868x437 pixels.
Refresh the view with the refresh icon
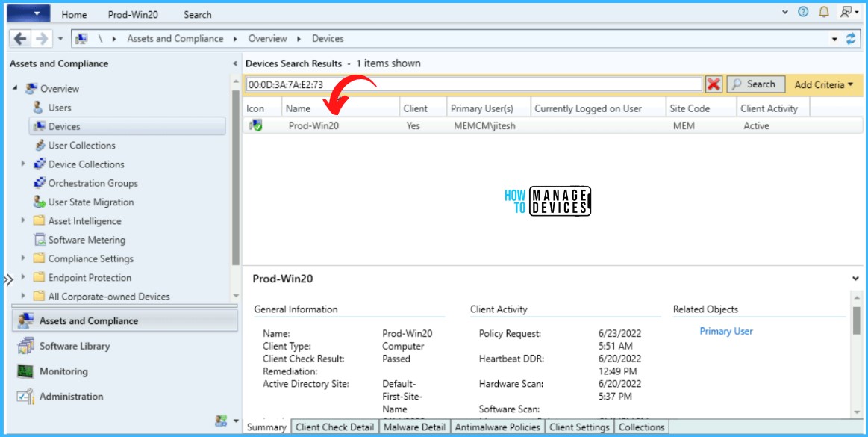tap(851, 39)
